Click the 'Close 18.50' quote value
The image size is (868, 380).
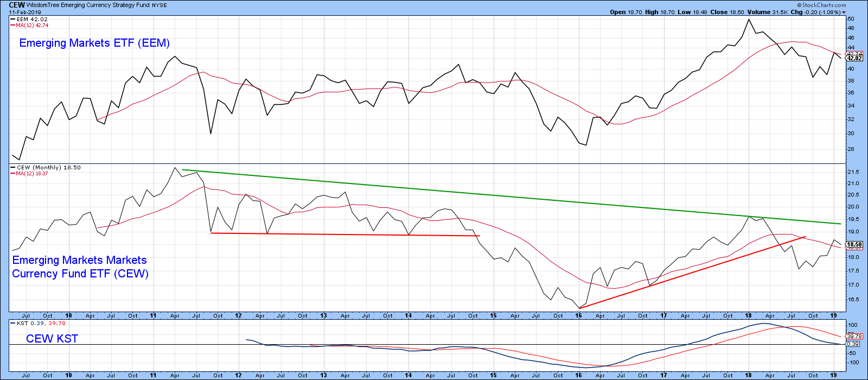click(x=727, y=12)
